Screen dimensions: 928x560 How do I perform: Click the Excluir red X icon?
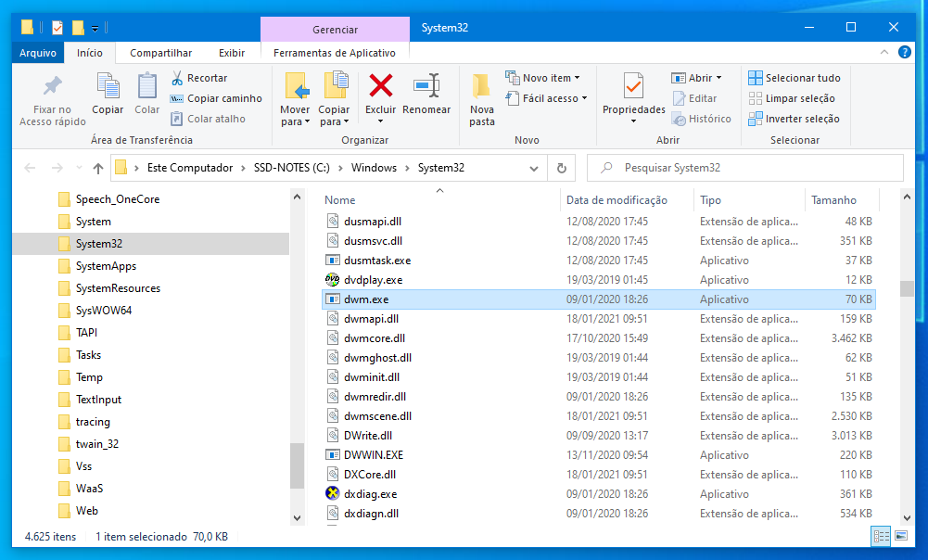380,86
